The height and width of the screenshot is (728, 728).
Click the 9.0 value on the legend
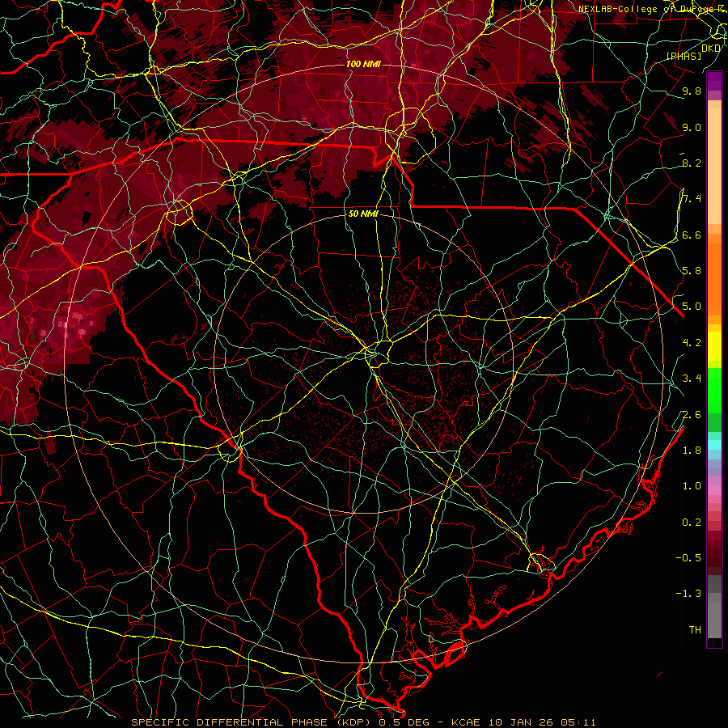point(692,128)
